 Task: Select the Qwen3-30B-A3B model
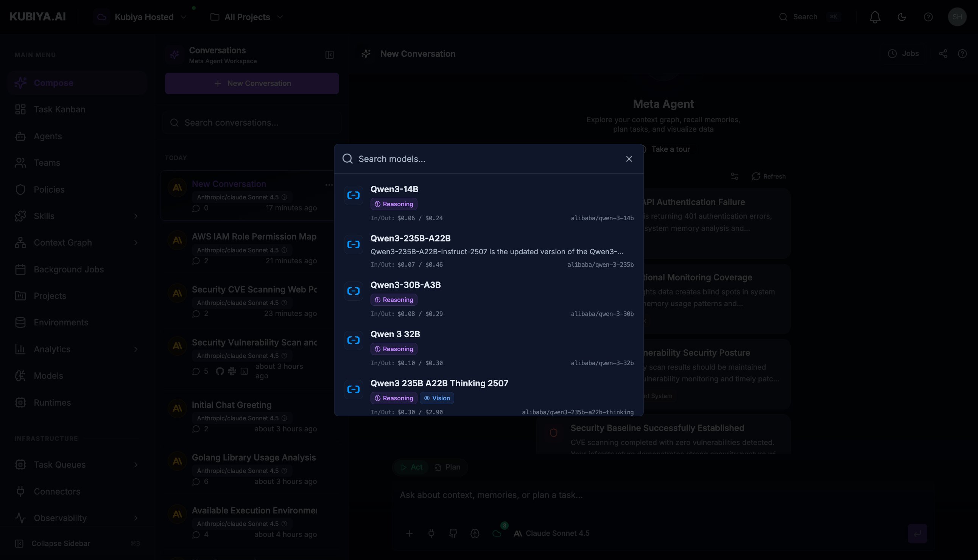point(489,299)
